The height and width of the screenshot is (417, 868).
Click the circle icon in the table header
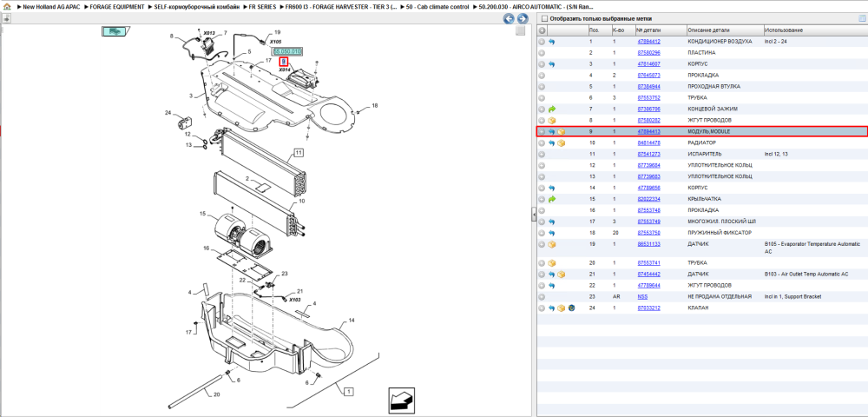(542, 30)
